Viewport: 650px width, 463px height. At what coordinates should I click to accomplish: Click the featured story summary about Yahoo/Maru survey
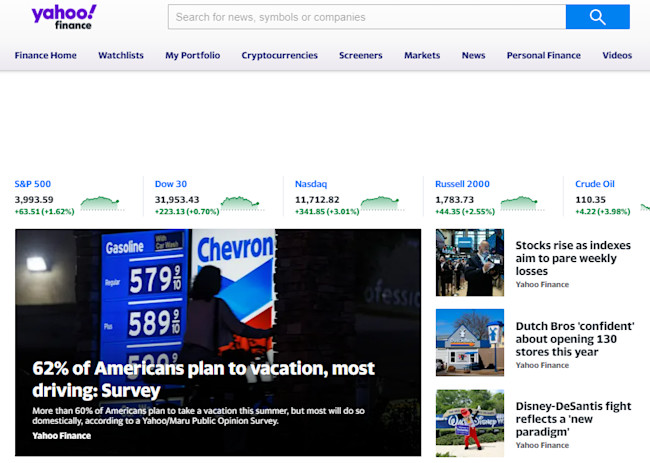199,416
